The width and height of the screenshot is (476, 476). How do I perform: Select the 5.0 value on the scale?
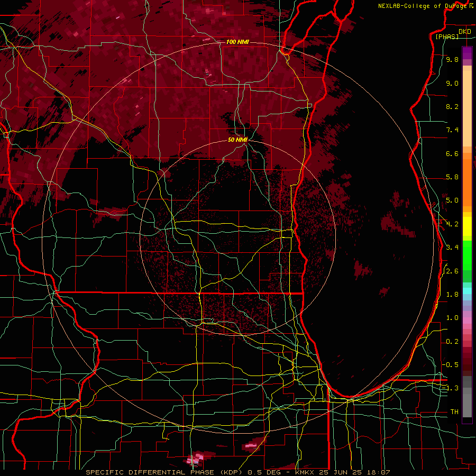click(452, 200)
